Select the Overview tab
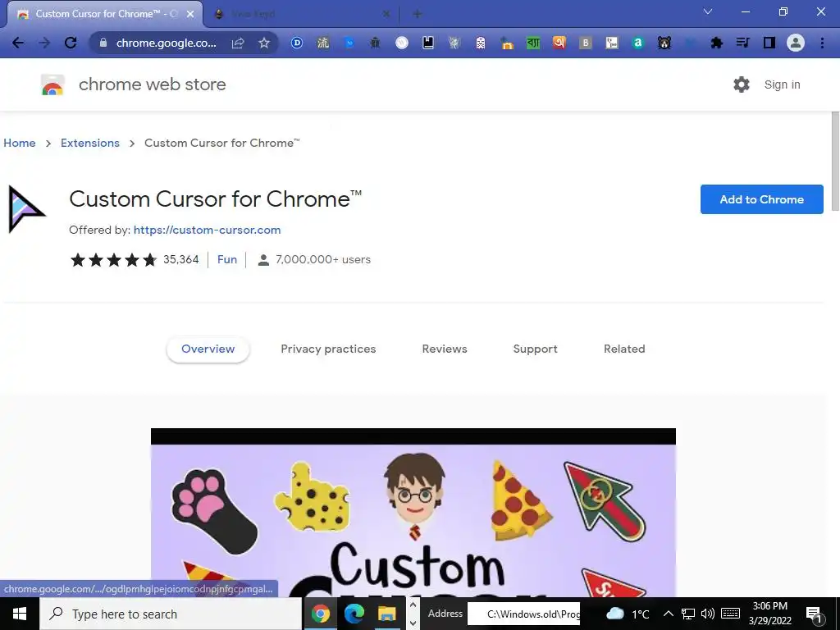This screenshot has width=840, height=630. (x=208, y=349)
